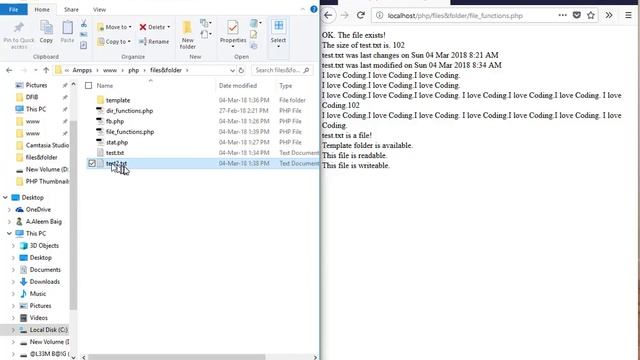Switch to the Share ribbon tab
This screenshot has width=640, height=360.
click(x=71, y=9)
